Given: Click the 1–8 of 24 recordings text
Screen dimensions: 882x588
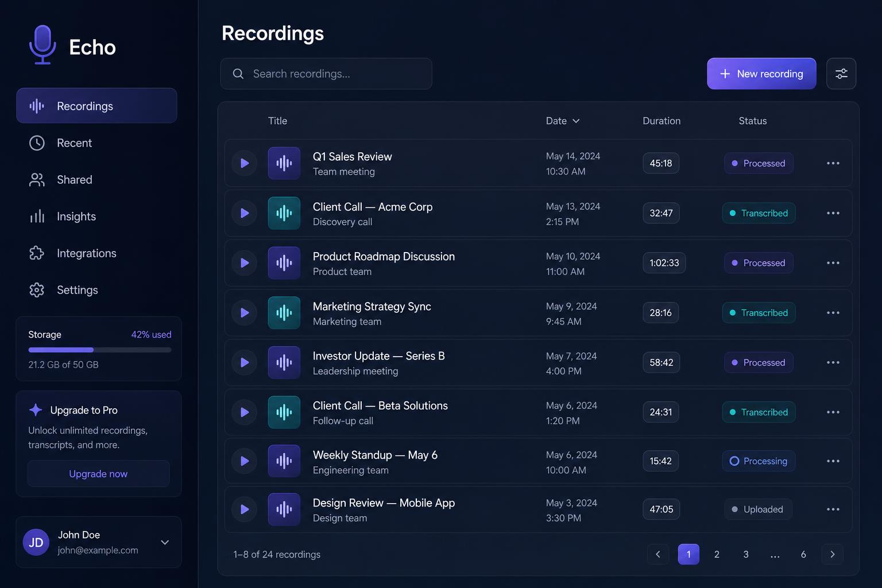Looking at the screenshot, I should (x=277, y=554).
